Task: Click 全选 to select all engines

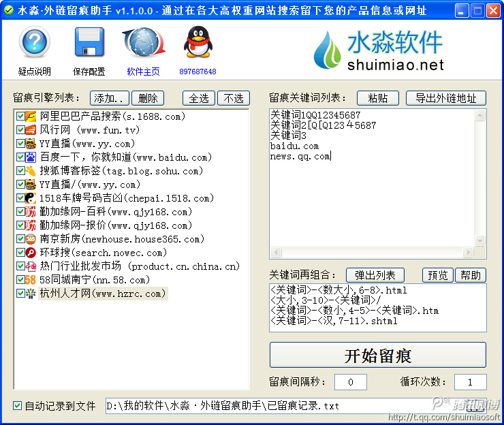Action: (199, 98)
